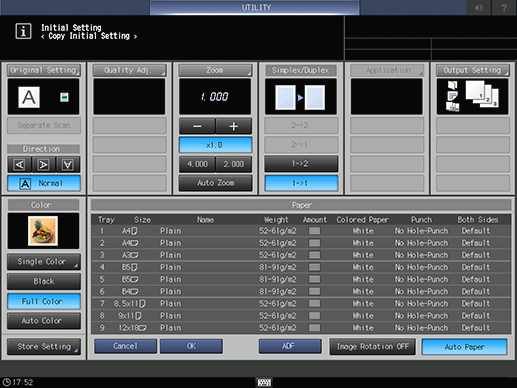Screen dimensions: 517x388
Task: Click the Amount indicator for tray 1
Action: click(314, 231)
